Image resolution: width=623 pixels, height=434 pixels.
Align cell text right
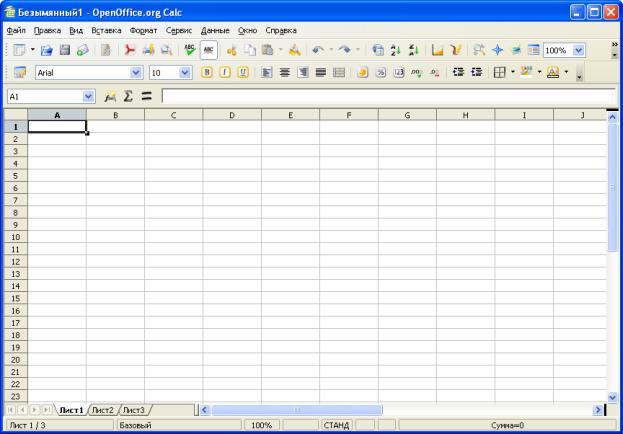303,72
